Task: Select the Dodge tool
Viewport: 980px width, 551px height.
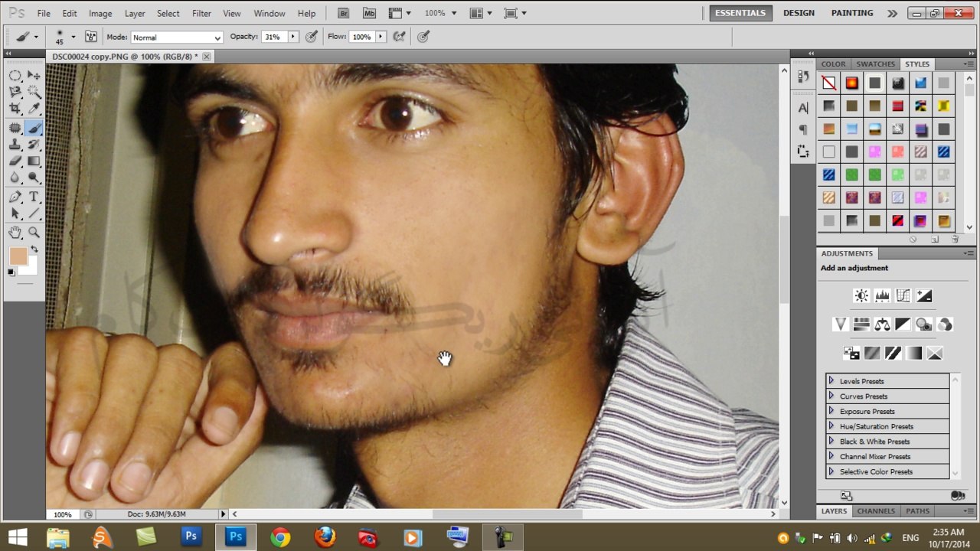Action: pos(34,178)
